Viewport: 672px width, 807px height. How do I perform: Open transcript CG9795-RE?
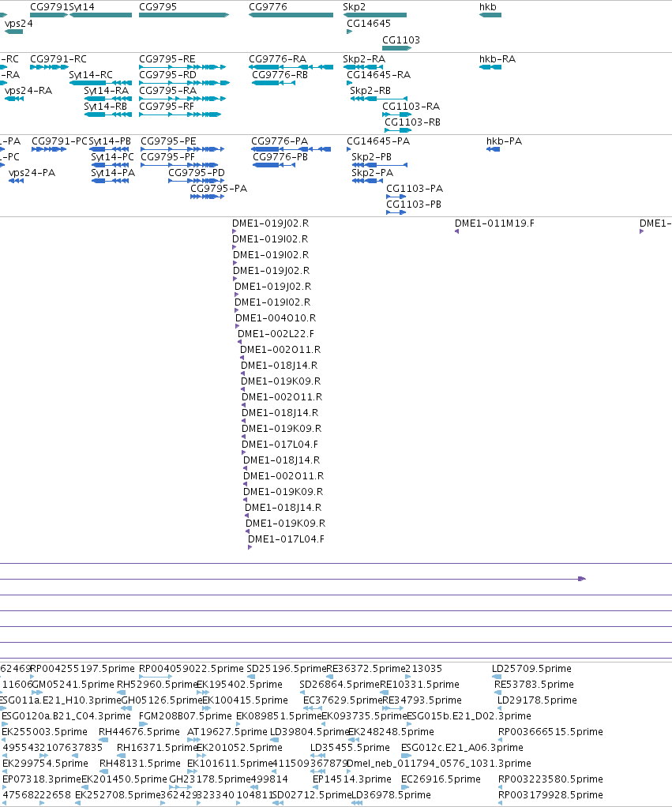pos(182,67)
